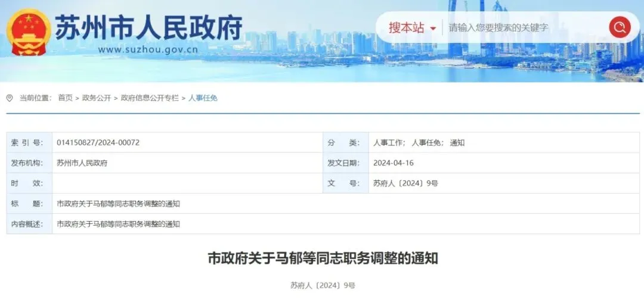This screenshot has width=644, height=302.
Task: Click the 当前位置 label
Action: click(x=36, y=98)
